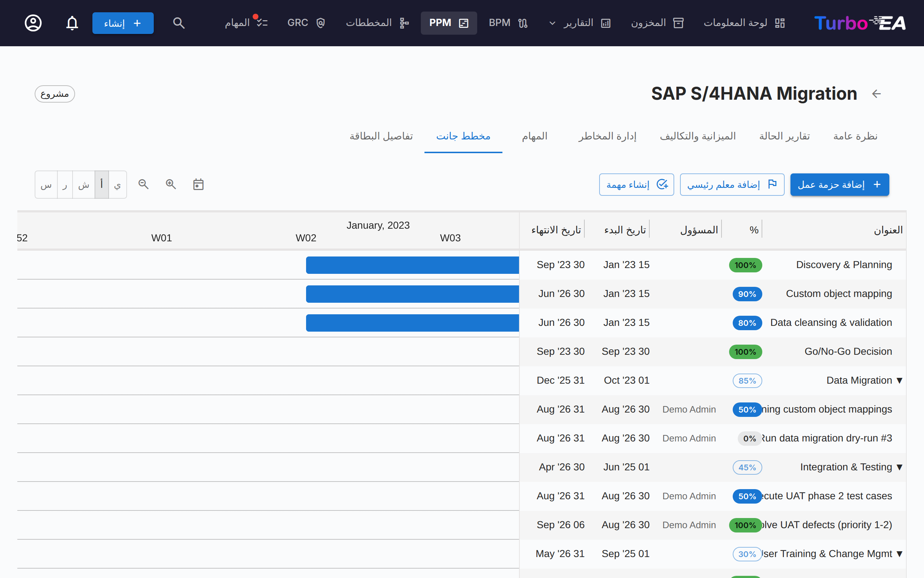Click the back arrow beside SAP S/4HANA Migration

pyautogui.click(x=876, y=94)
